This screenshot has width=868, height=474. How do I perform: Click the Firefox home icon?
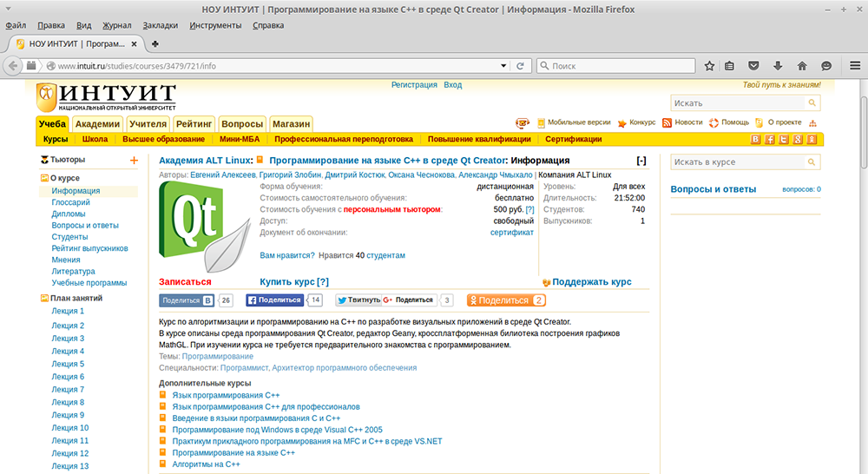pyautogui.click(x=802, y=66)
